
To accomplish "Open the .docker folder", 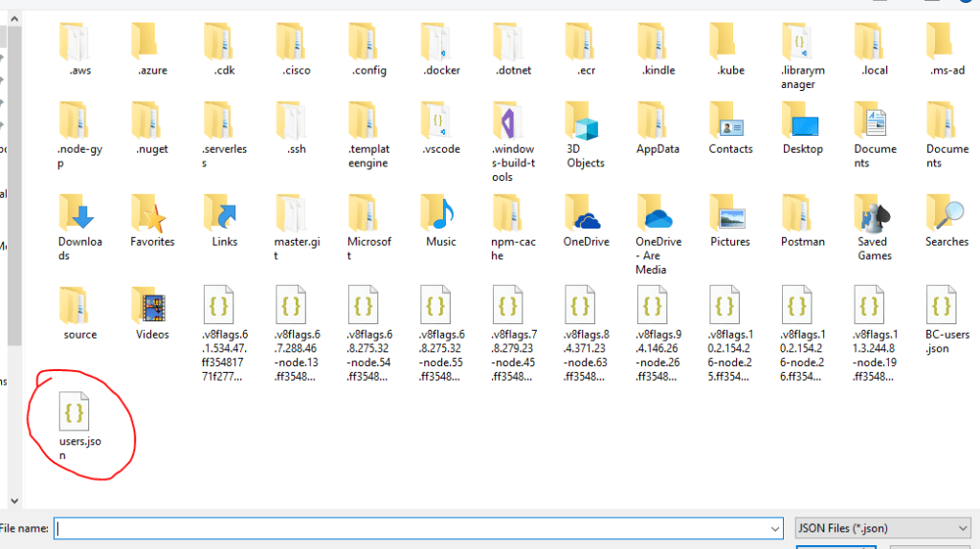I will coord(440,41).
